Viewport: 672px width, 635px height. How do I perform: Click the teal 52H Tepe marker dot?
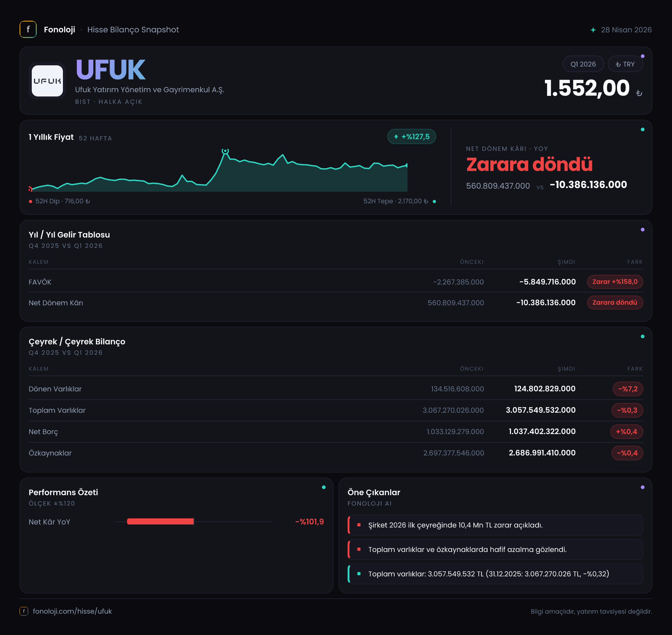click(434, 201)
